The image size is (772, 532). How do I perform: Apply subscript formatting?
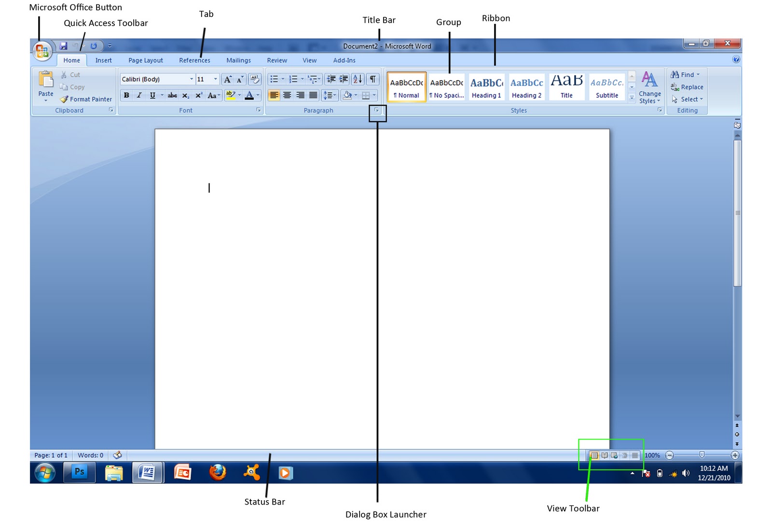click(x=186, y=95)
